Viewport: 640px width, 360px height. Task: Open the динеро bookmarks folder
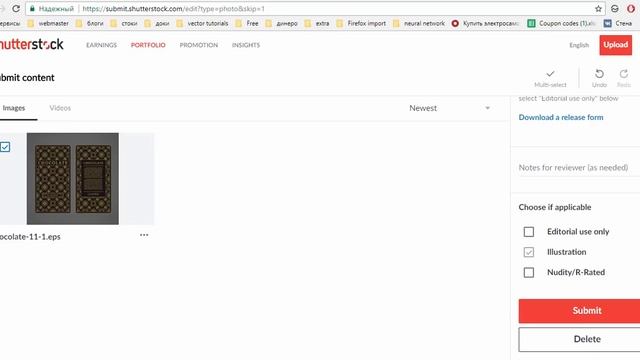point(282,23)
